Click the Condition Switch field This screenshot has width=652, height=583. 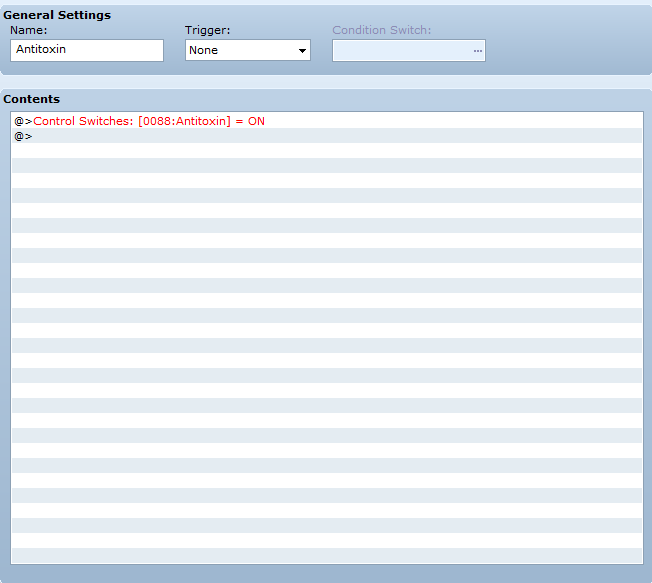point(400,50)
